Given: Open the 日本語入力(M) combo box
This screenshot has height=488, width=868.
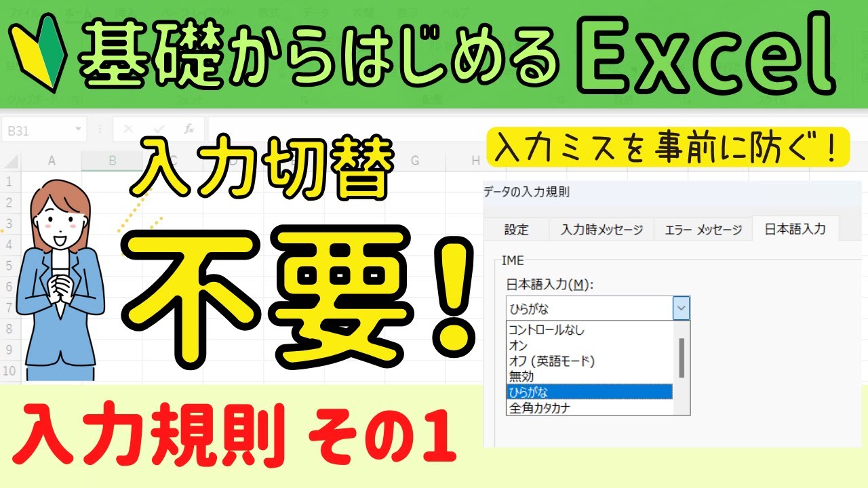Looking at the screenshot, I should click(597, 308).
